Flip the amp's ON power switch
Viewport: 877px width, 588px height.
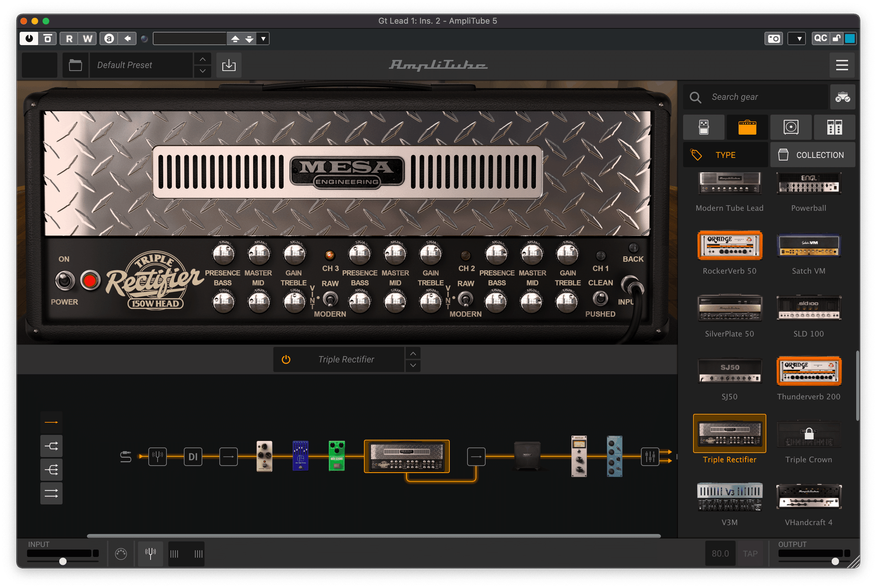pyautogui.click(x=65, y=281)
